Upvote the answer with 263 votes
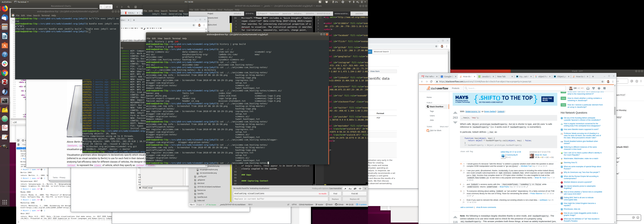 [x=455, y=113]
